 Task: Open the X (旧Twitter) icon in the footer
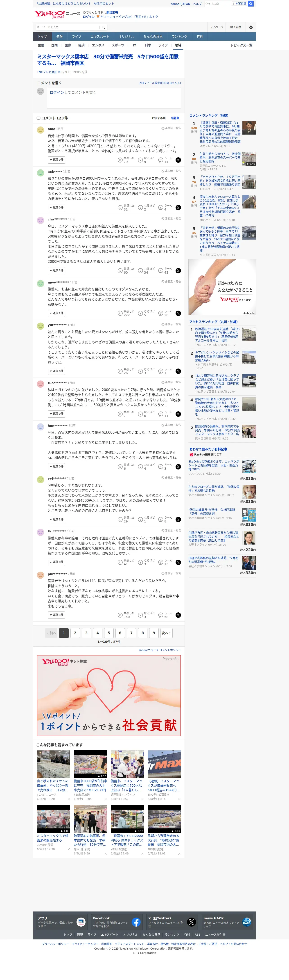pyautogui.click(x=191, y=922)
